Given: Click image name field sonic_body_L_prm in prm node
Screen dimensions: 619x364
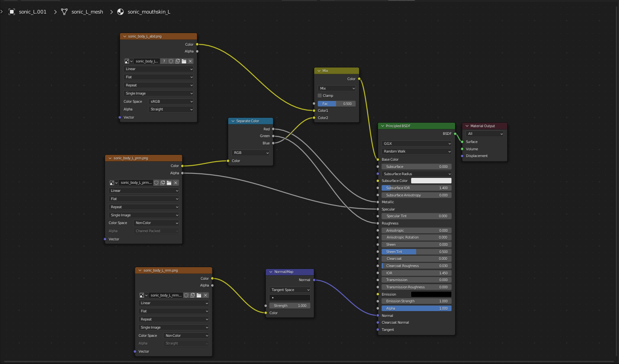Looking at the screenshot, I should pos(136,183).
